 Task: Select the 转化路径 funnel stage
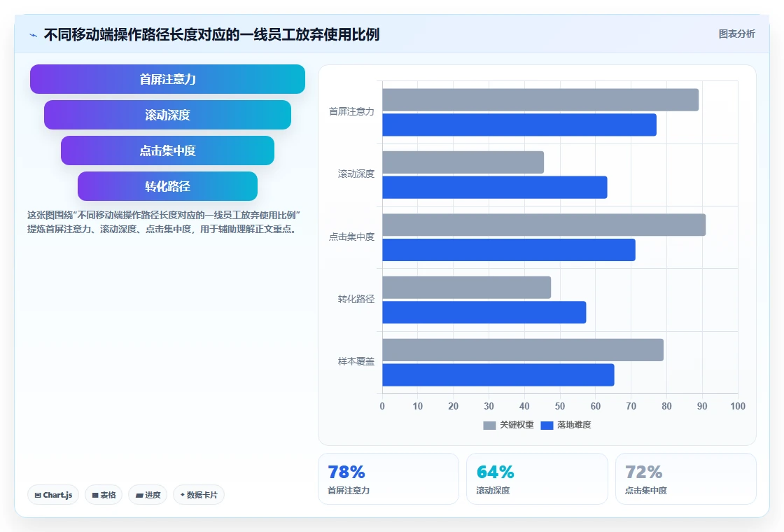coord(167,186)
